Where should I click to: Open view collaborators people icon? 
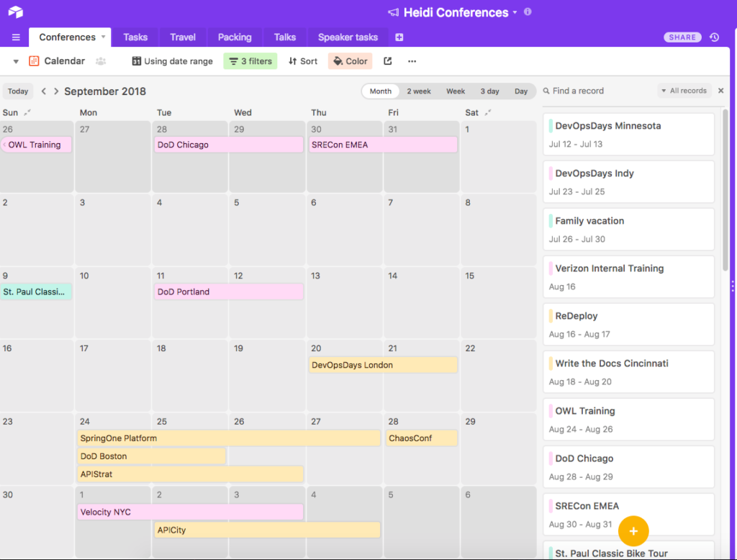pyautogui.click(x=101, y=61)
